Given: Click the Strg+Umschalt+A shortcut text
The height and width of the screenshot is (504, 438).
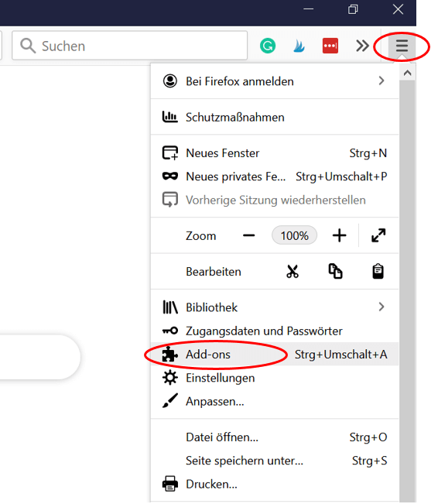Looking at the screenshot, I should 341,355.
